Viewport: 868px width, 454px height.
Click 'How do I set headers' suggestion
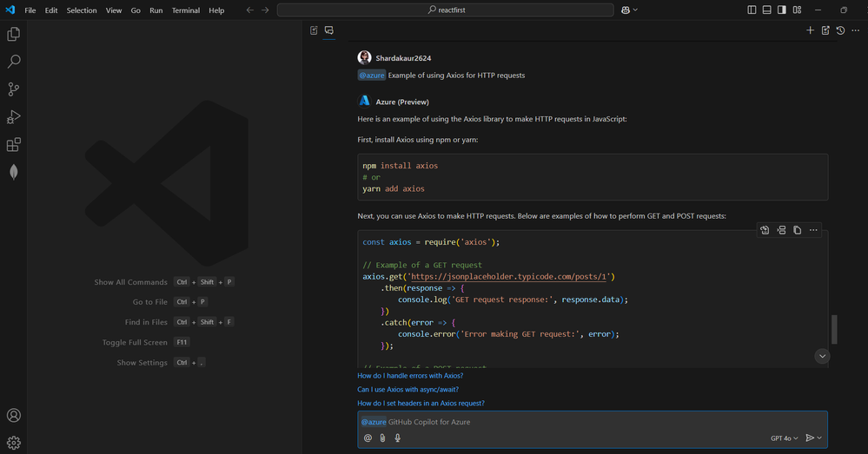(421, 403)
